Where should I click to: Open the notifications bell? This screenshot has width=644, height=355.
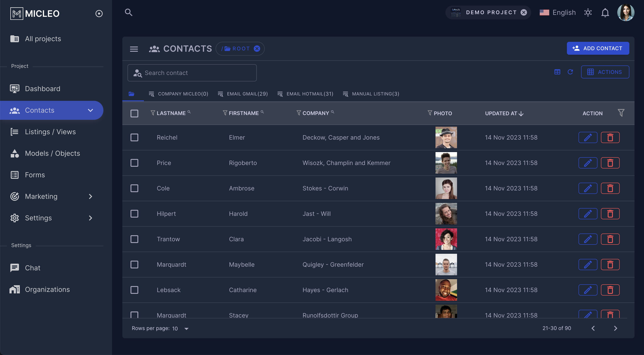click(x=605, y=12)
